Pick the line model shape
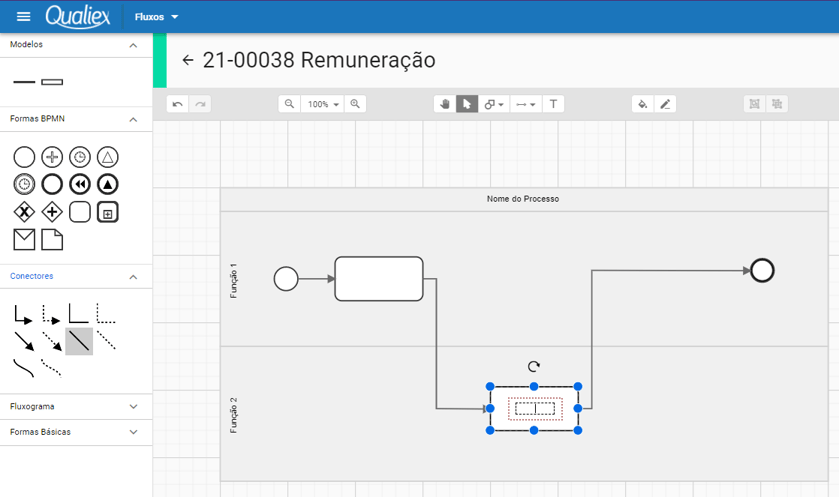 click(x=24, y=82)
